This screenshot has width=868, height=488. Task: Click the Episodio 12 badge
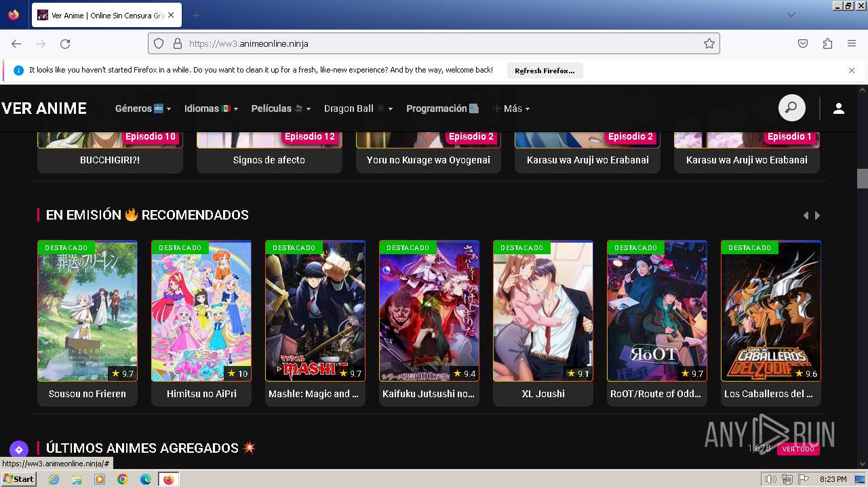pos(310,136)
